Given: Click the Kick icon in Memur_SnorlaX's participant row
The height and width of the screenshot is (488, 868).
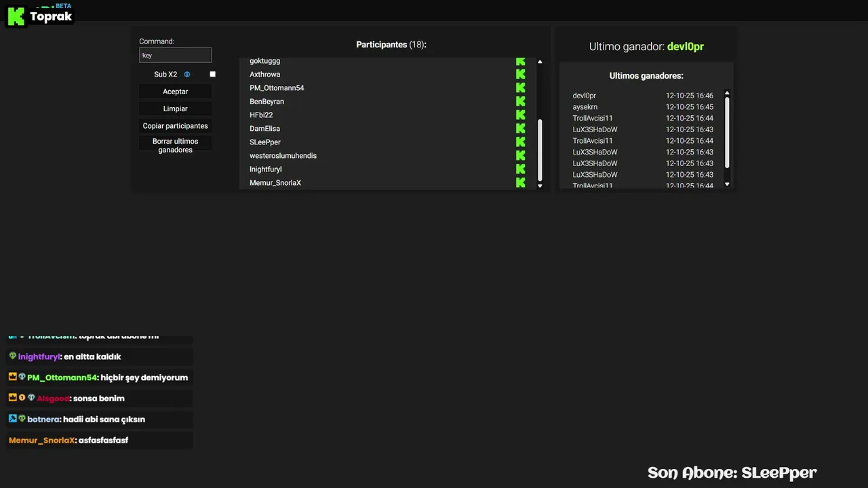Looking at the screenshot, I should pyautogui.click(x=520, y=183).
